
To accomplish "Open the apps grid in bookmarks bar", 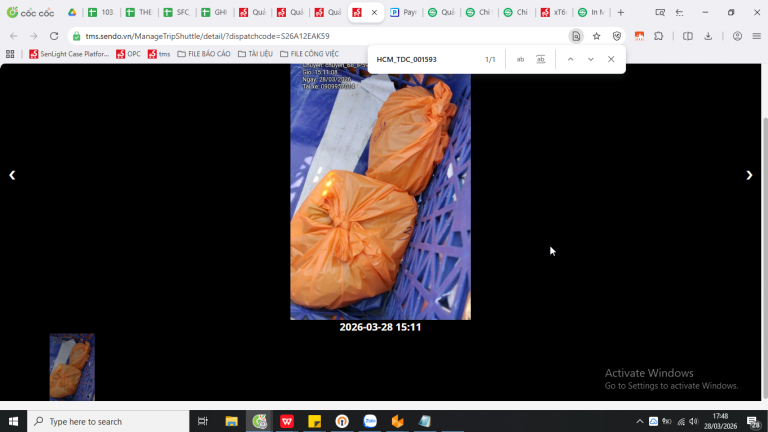I will pos(10,54).
